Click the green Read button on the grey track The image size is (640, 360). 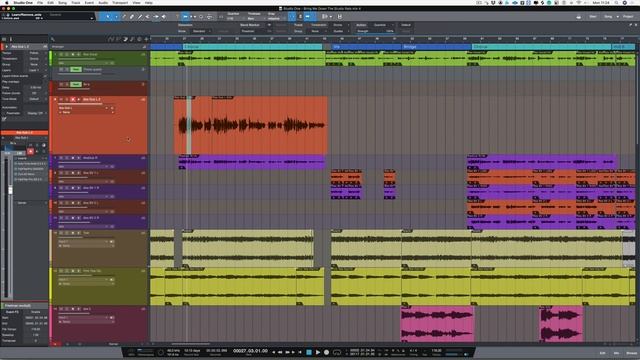click(x=76, y=69)
